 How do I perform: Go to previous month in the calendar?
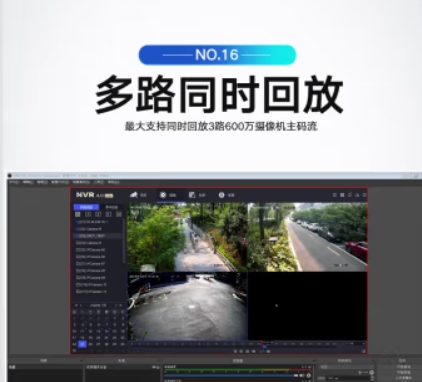80,305
